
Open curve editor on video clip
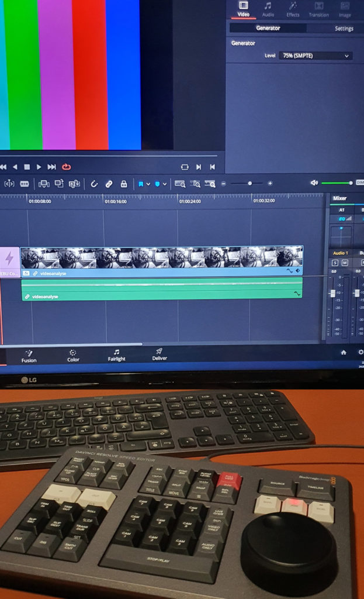pyautogui.click(x=290, y=271)
